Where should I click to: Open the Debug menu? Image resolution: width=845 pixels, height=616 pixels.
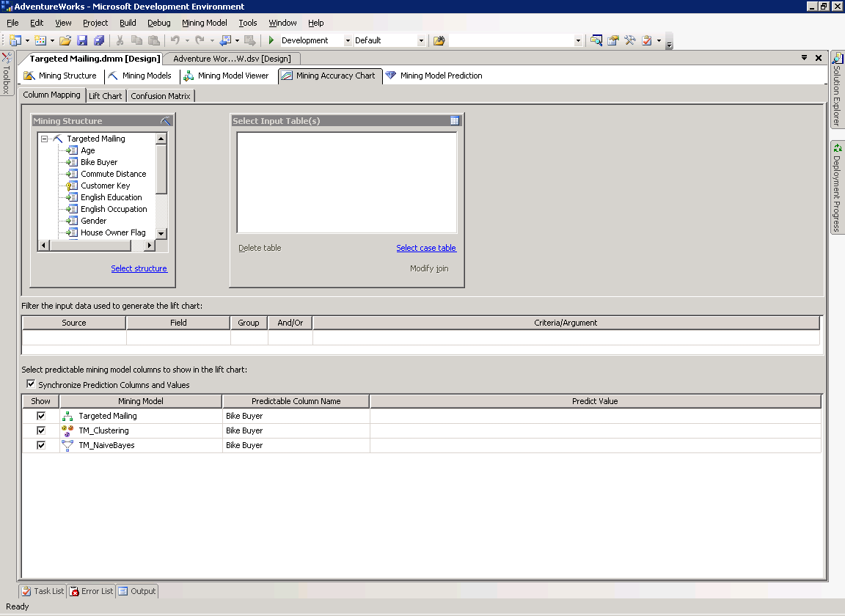[159, 23]
